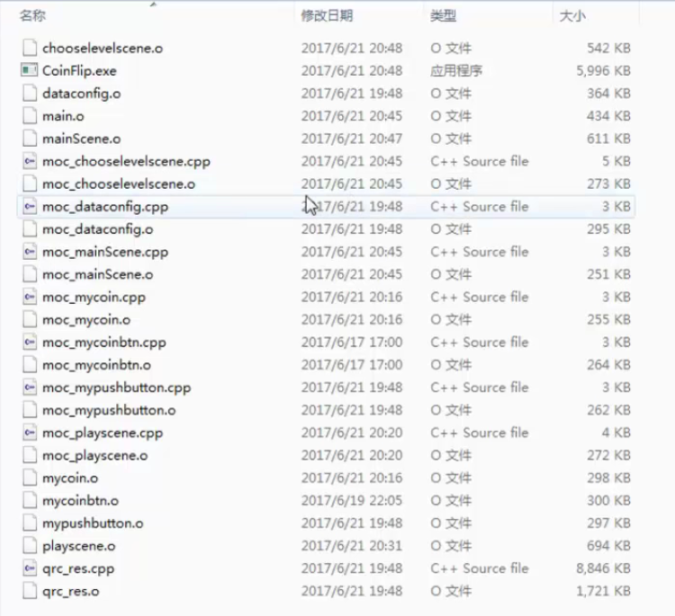
Task: Sort files by the 大小 column header
Action: (x=572, y=16)
